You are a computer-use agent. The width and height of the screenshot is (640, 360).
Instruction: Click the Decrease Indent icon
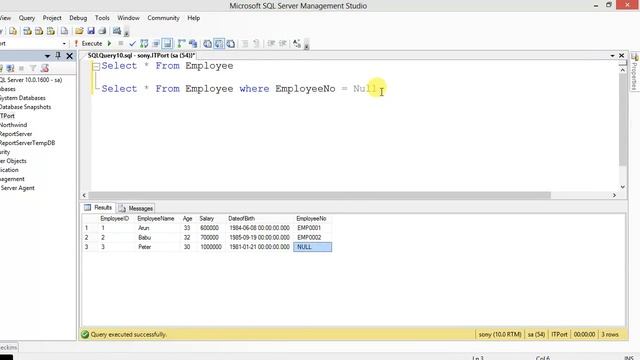point(271,43)
